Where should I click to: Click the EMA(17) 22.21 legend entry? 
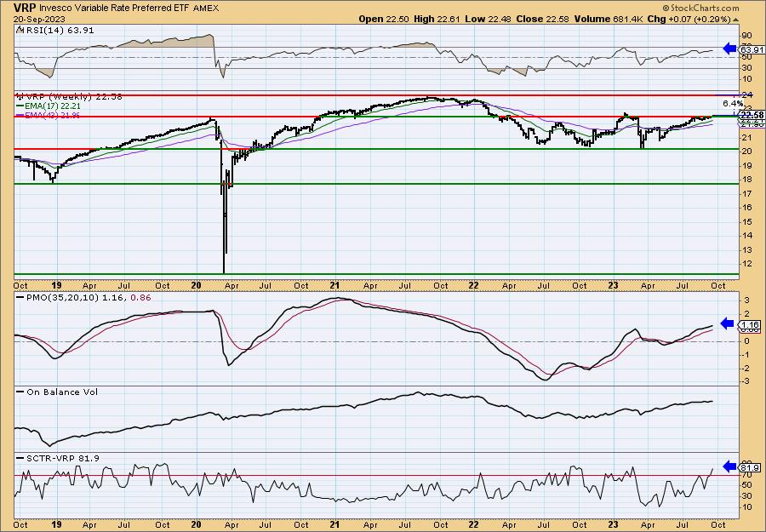(x=49, y=106)
